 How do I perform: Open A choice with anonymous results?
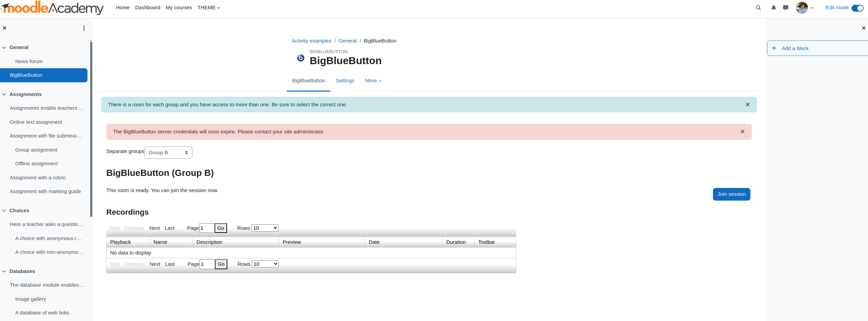48,238
